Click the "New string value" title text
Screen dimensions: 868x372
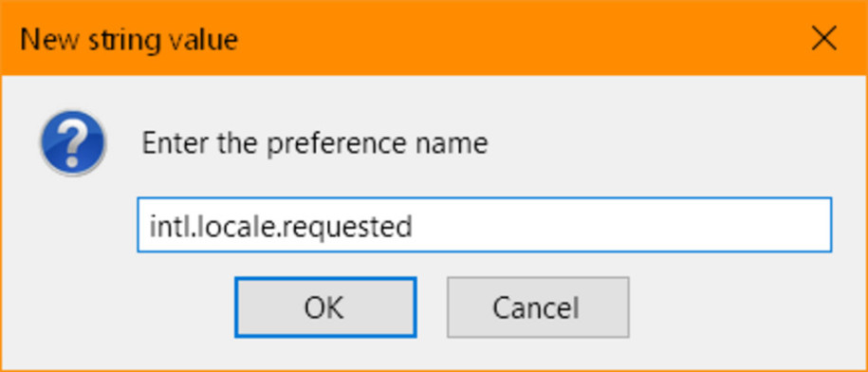pos(129,40)
